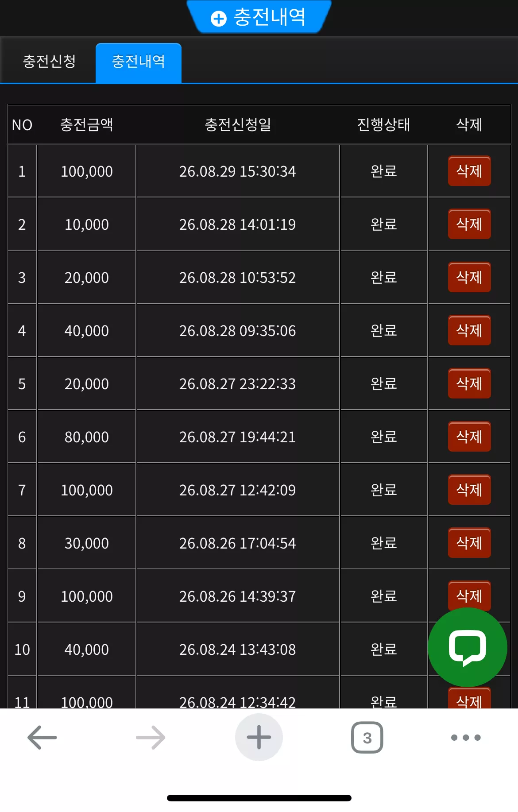Switch to the 충전신청 tab

pos(49,61)
